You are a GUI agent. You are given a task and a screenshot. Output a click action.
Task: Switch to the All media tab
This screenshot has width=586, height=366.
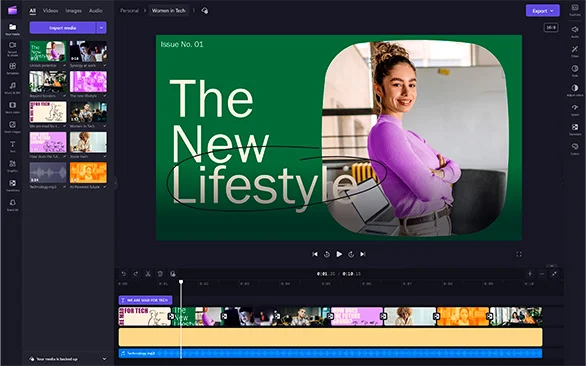(33, 11)
